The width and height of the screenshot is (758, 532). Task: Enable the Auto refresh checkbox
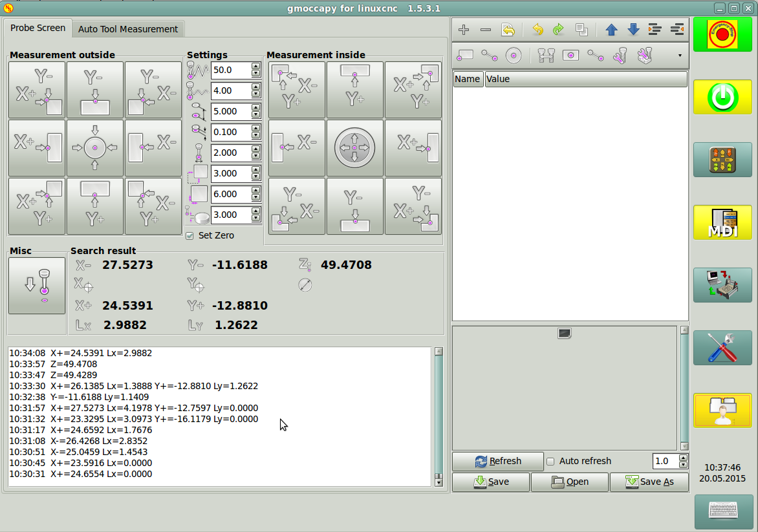[x=551, y=462]
